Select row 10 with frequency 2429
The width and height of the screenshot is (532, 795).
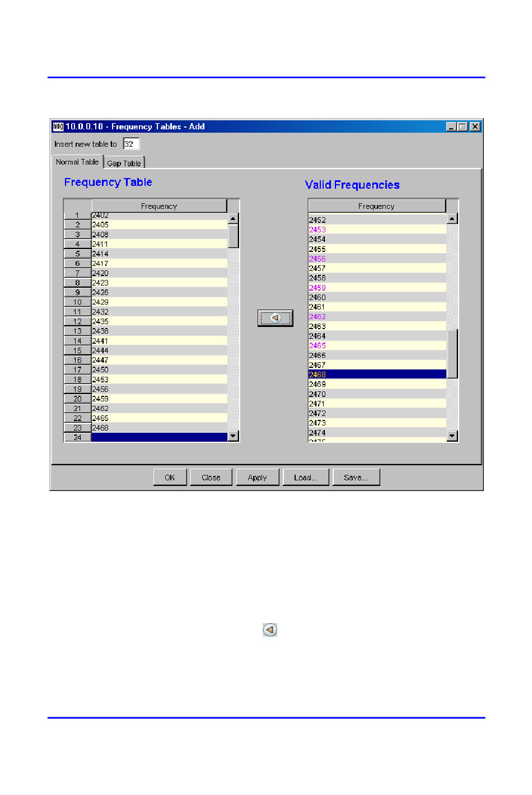click(x=158, y=302)
